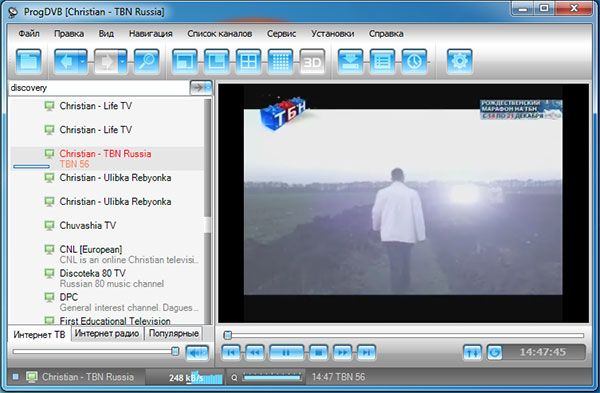Open the Навигация menu
Image resolution: width=600 pixels, height=393 pixels.
pos(151,34)
